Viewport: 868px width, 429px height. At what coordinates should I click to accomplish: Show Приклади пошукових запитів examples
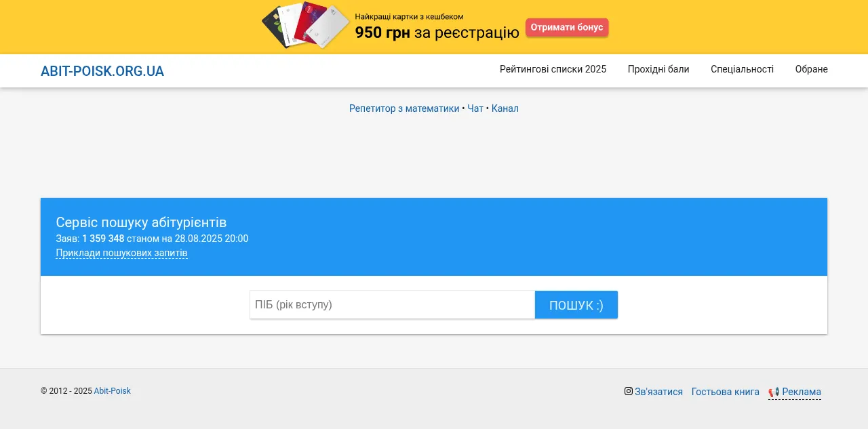click(x=122, y=253)
